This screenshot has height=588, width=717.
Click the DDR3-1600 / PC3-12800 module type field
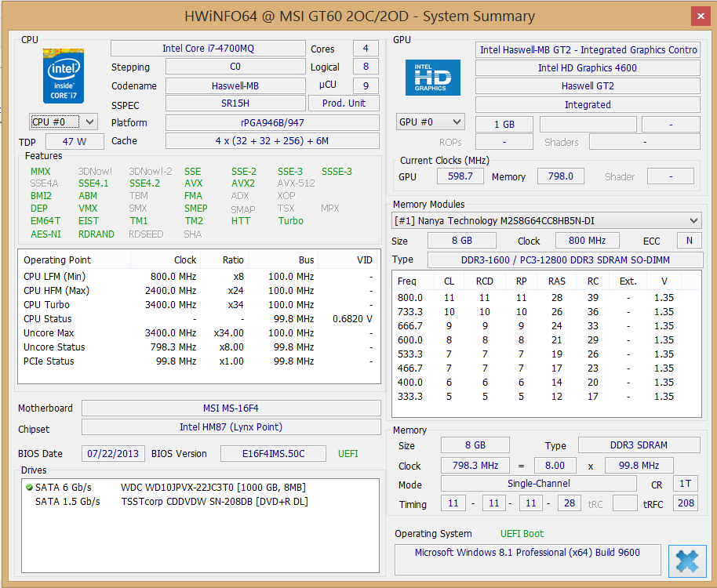click(x=565, y=260)
